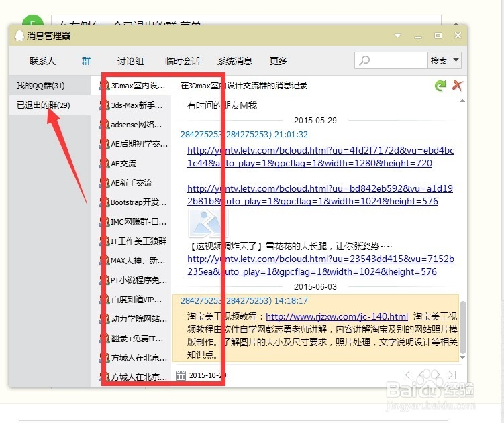Select 已退出的群(29) category
Viewport: 504px width, 423px height.
tap(50, 105)
